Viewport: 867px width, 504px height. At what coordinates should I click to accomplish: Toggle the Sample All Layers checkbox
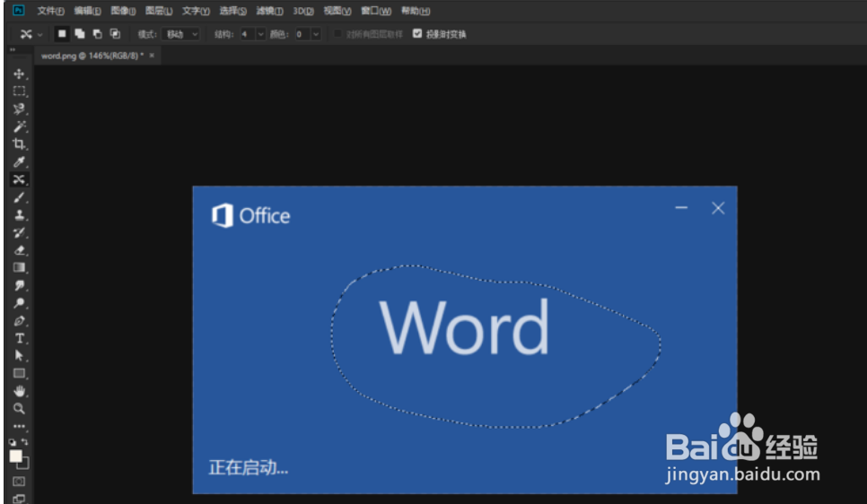pos(337,34)
